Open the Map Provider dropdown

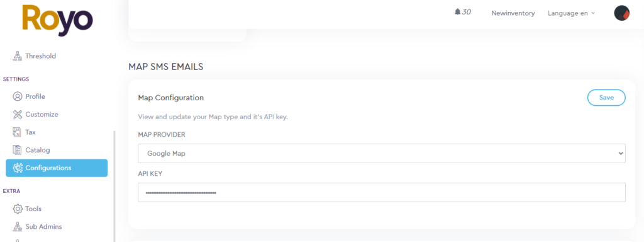(x=382, y=154)
